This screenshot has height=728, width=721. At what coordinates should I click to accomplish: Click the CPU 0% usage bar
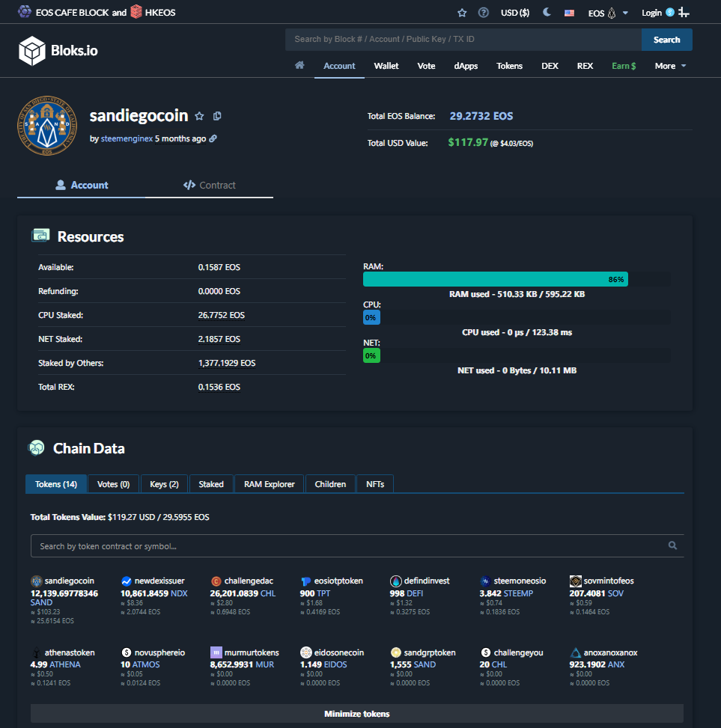[x=371, y=317]
